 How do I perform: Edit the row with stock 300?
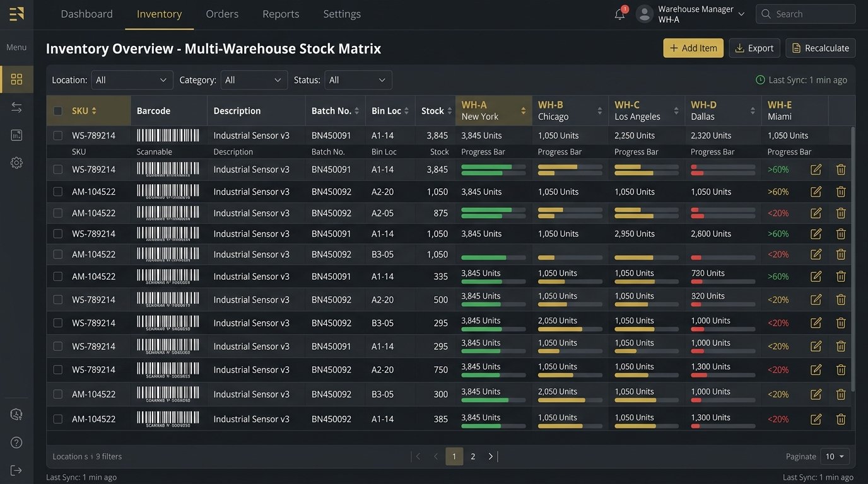click(x=816, y=394)
